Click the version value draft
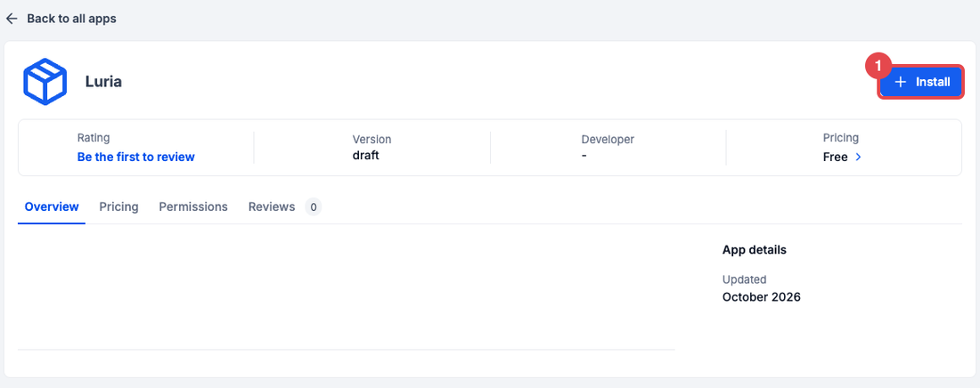 coord(365,155)
